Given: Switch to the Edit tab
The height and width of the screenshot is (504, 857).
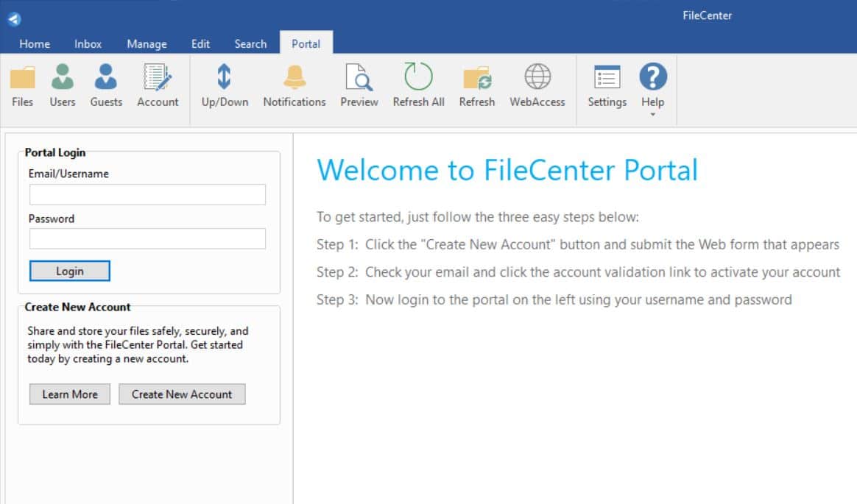Looking at the screenshot, I should point(200,43).
